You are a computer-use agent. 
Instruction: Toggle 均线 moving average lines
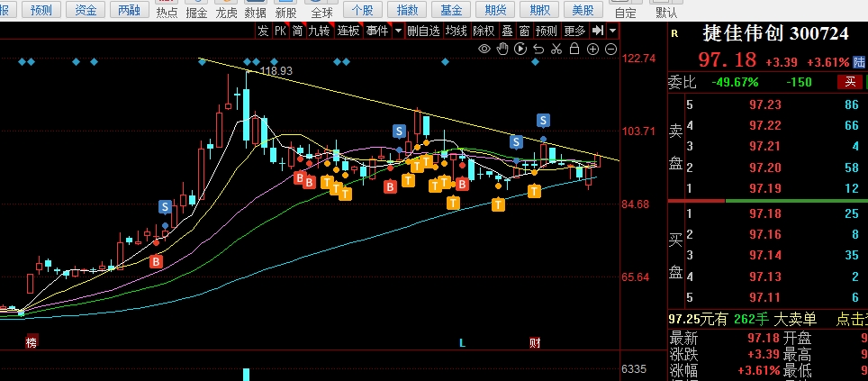coord(457,31)
